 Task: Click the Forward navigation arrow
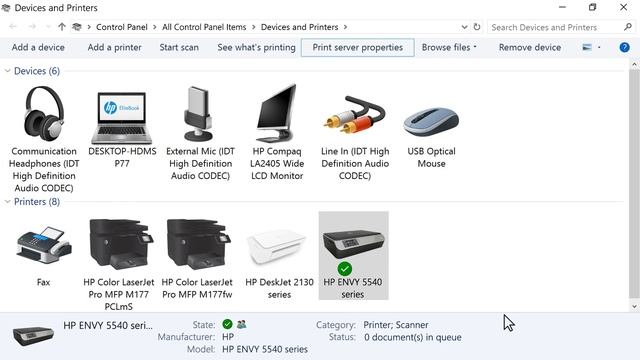click(x=32, y=27)
